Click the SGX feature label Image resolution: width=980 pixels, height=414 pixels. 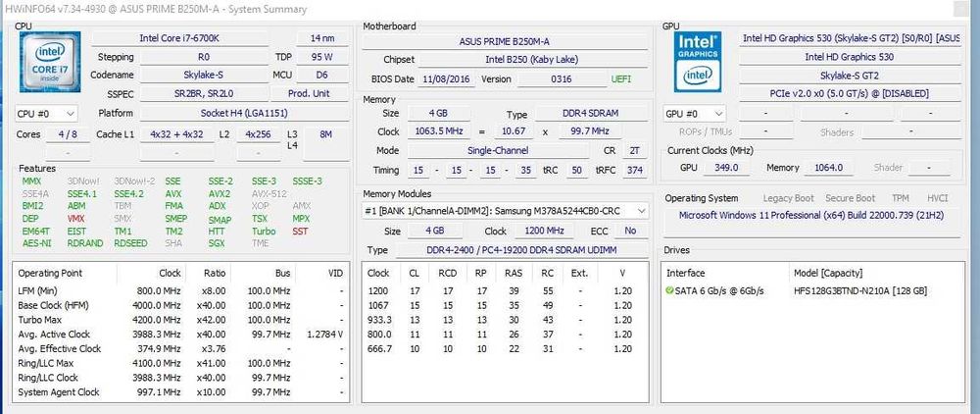[217, 243]
